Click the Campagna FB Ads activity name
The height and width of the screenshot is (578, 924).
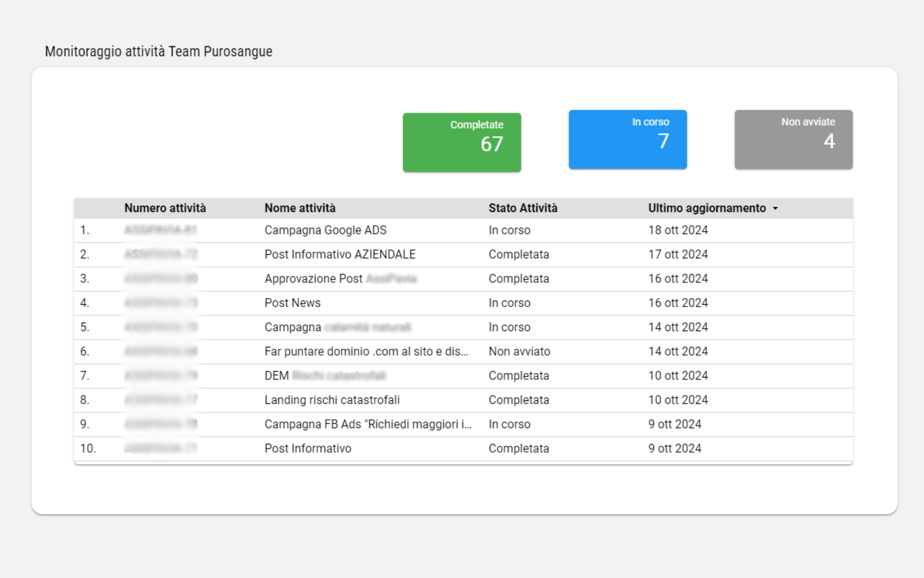point(368,424)
